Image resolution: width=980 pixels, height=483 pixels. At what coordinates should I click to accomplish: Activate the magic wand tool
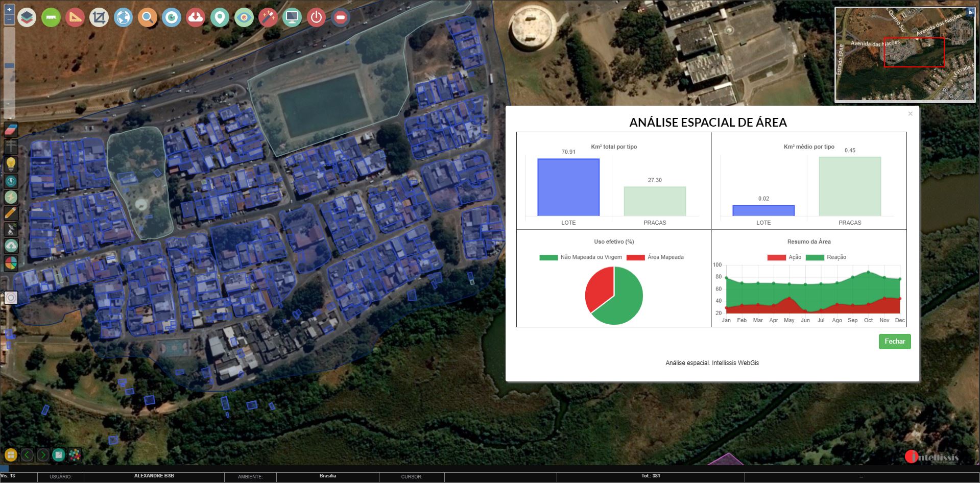tap(268, 18)
